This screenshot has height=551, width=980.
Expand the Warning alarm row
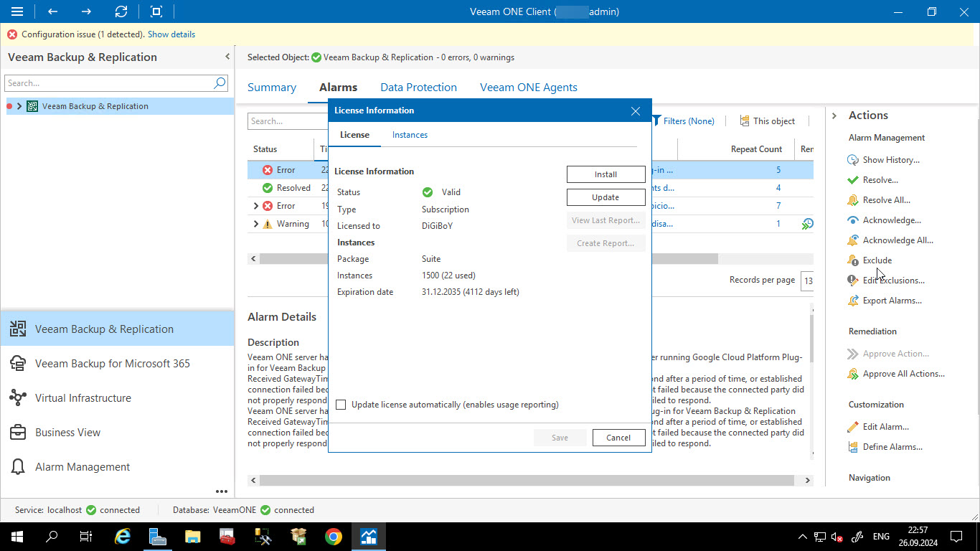pyautogui.click(x=256, y=224)
